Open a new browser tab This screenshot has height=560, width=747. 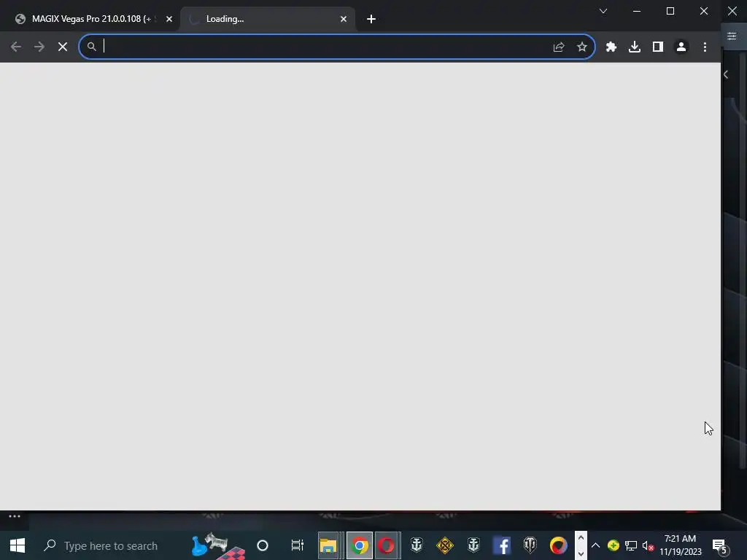coord(371,19)
